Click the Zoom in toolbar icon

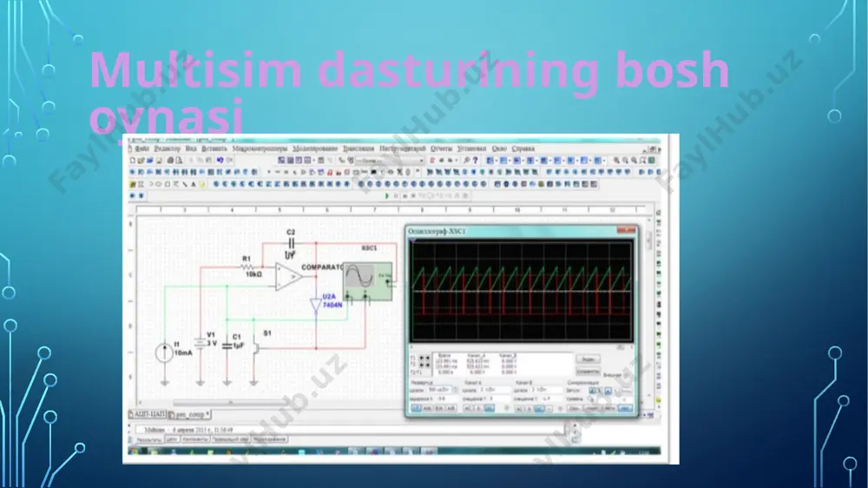pyautogui.click(x=616, y=160)
